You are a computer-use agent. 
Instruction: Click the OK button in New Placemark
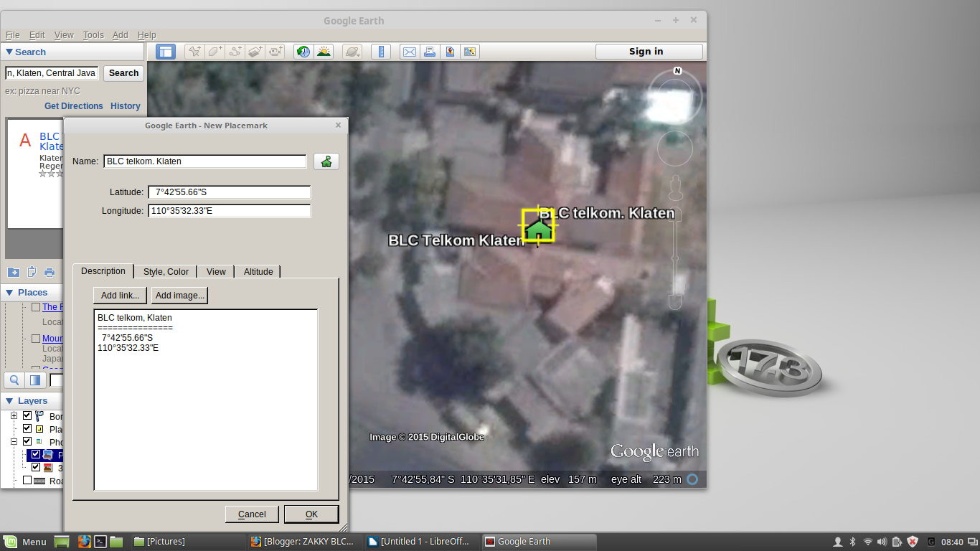311,514
